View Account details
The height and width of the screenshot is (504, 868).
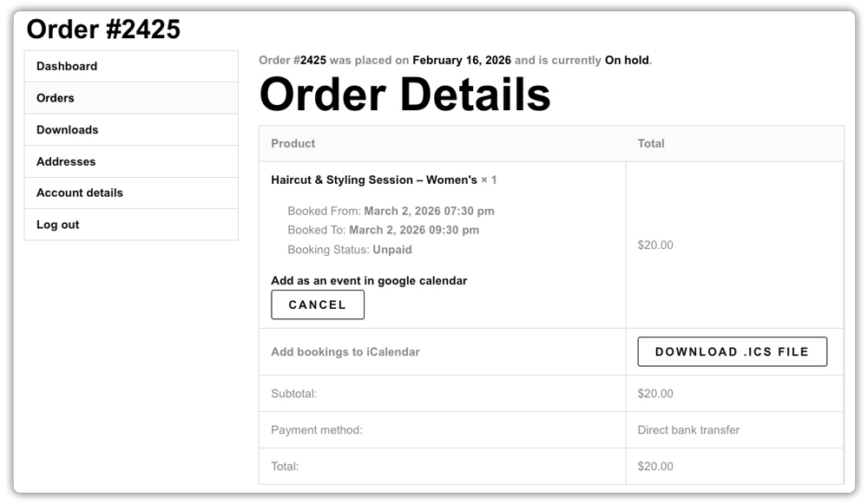78,193
